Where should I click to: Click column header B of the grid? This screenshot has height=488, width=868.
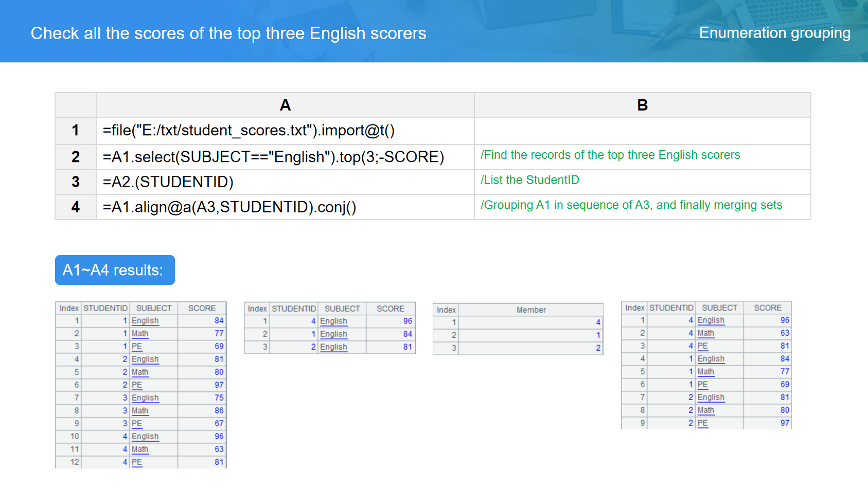click(x=642, y=105)
